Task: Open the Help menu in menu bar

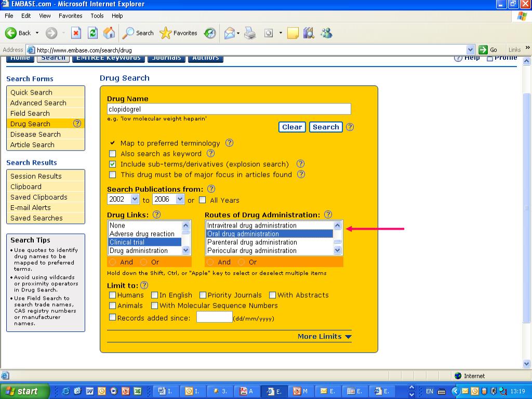Action: (x=117, y=16)
